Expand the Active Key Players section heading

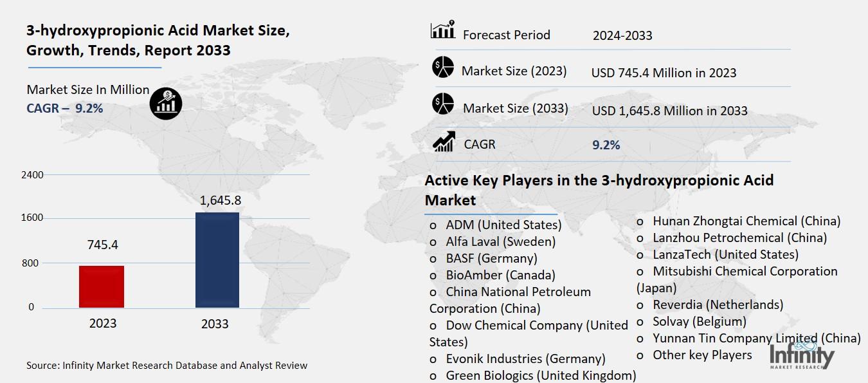pos(598,189)
